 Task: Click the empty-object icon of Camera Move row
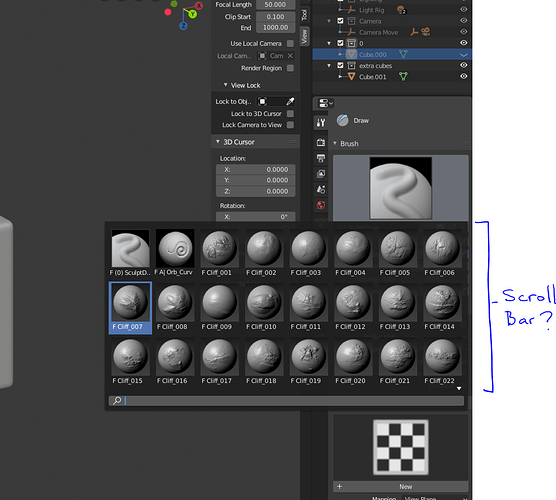[351, 32]
